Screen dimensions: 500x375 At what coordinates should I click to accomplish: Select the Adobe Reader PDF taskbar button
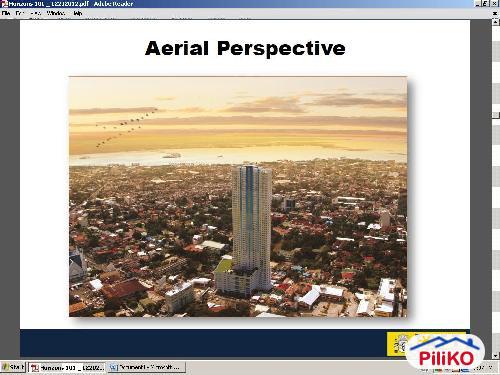67,368
